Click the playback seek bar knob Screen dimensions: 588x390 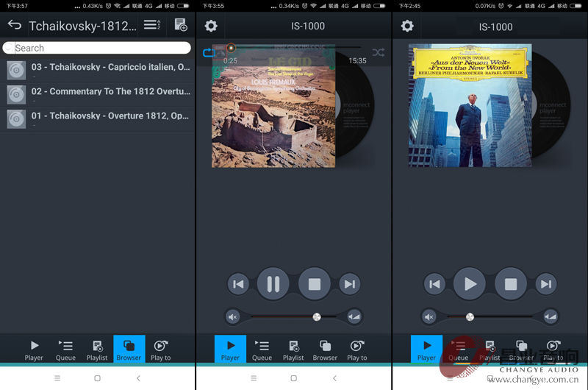click(231, 48)
